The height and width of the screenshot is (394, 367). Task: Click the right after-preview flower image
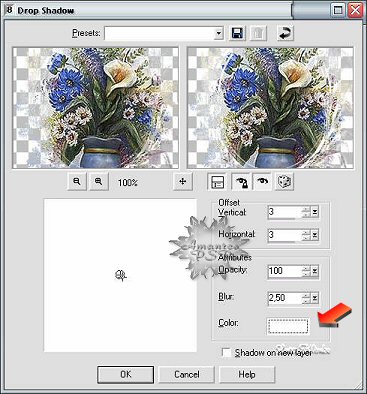(270, 108)
